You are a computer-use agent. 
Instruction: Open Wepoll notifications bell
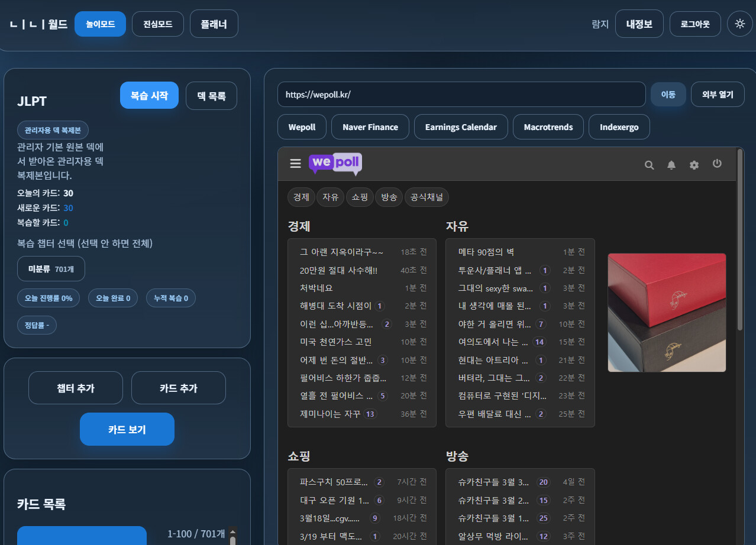click(x=671, y=165)
